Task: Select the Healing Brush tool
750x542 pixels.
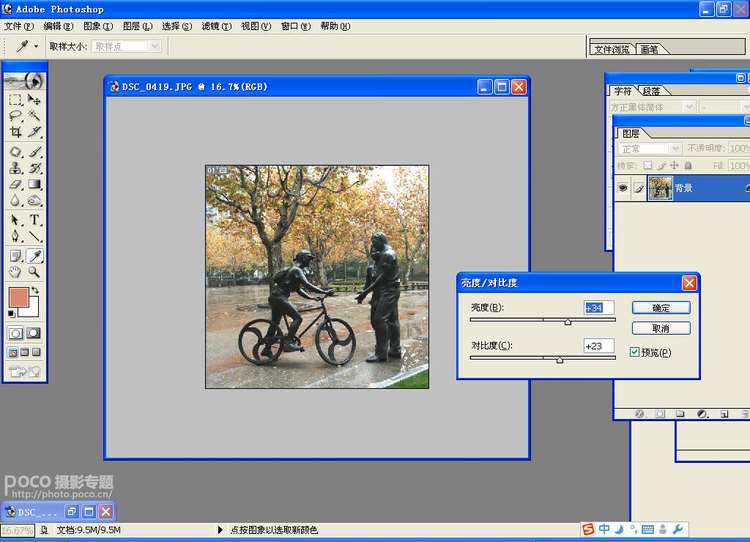Action: [x=15, y=152]
